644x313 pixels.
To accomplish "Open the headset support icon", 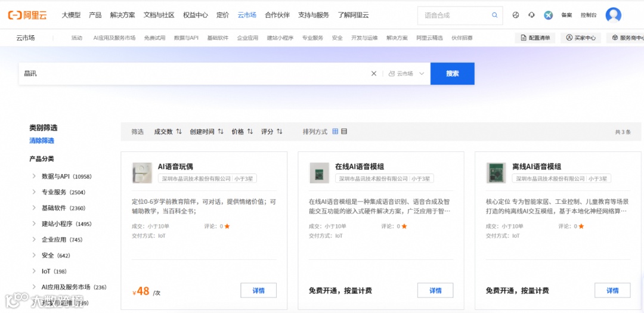I will point(531,15).
